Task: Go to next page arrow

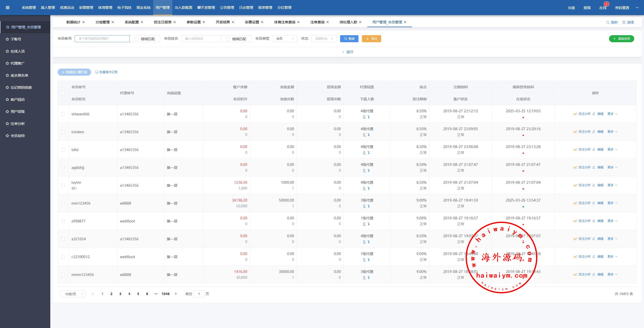Action: click(x=176, y=294)
